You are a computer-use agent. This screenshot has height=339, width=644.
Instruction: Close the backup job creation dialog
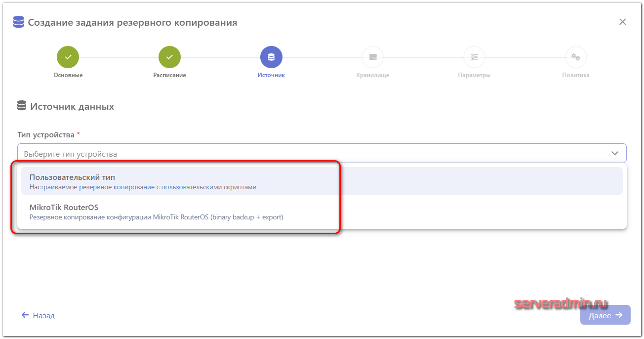pyautogui.click(x=623, y=22)
